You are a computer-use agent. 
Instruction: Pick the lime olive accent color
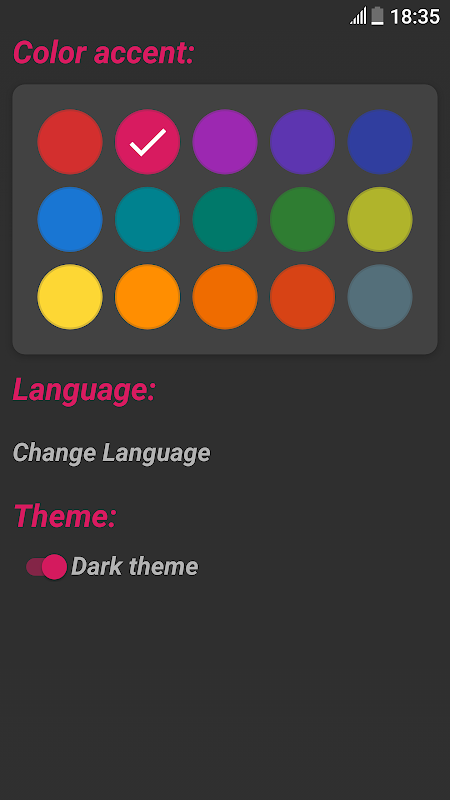[380, 219]
